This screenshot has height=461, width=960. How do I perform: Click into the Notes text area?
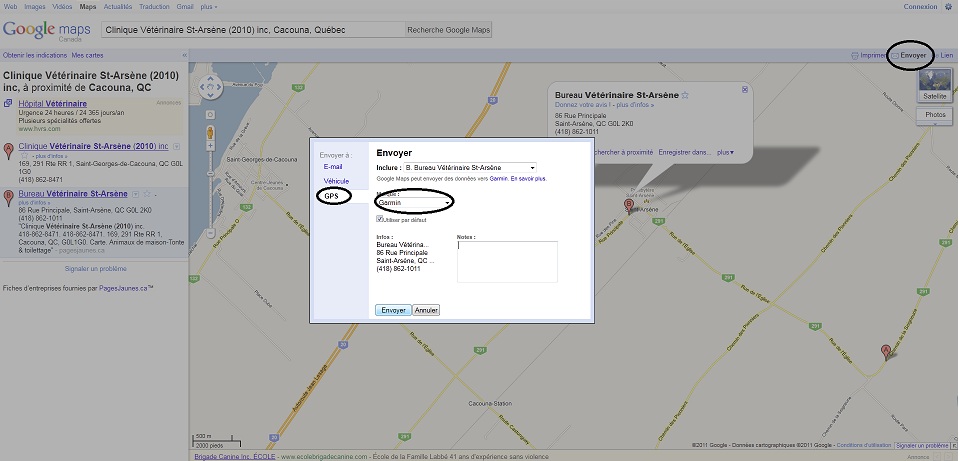tap(507, 262)
